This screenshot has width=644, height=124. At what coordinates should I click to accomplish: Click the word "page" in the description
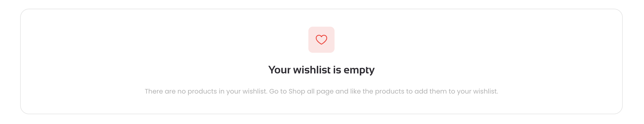point(325,92)
